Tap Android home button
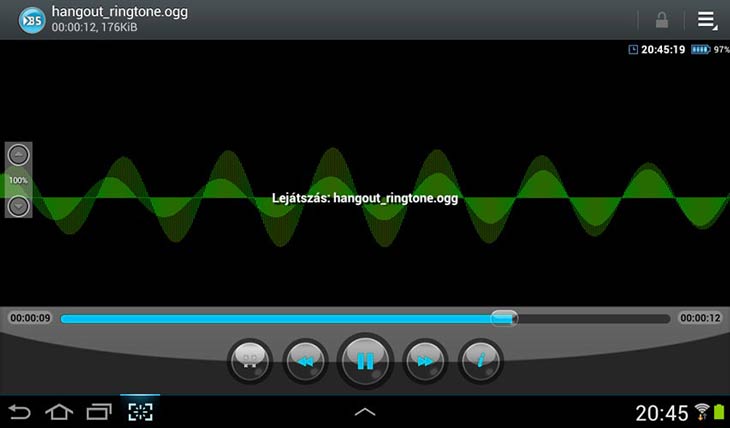Viewport: 730px width, 428px height. pyautogui.click(x=59, y=412)
